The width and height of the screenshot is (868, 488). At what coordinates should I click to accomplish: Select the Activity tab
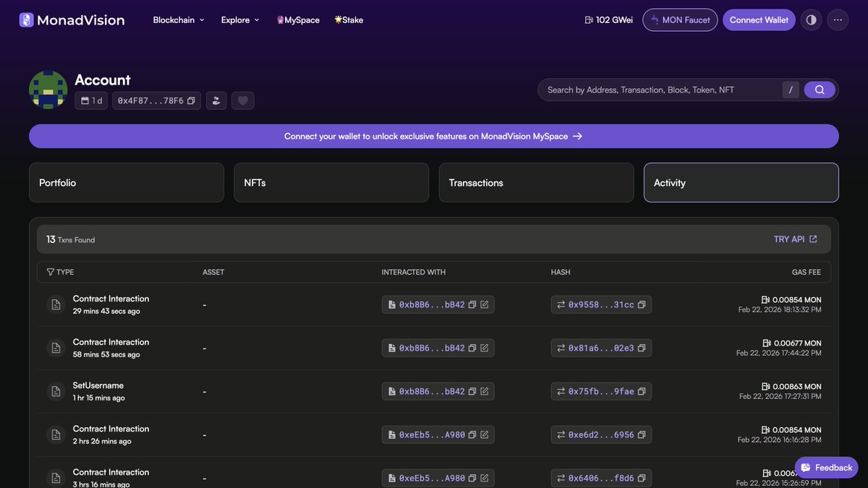point(741,182)
